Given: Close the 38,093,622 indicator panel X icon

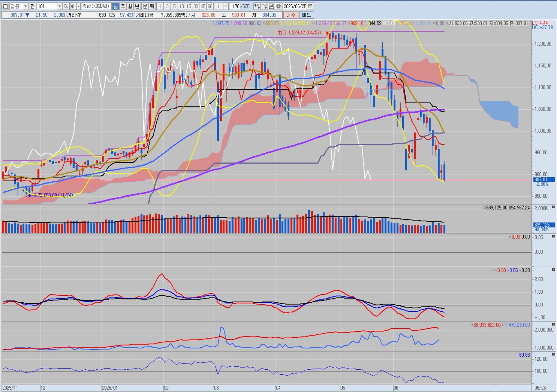Looking at the screenshot, I should (x=554, y=324).
